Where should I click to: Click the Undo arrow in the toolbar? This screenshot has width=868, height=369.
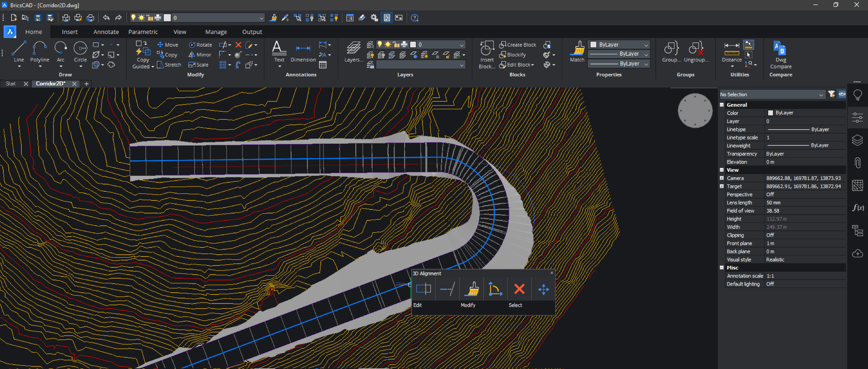106,18
